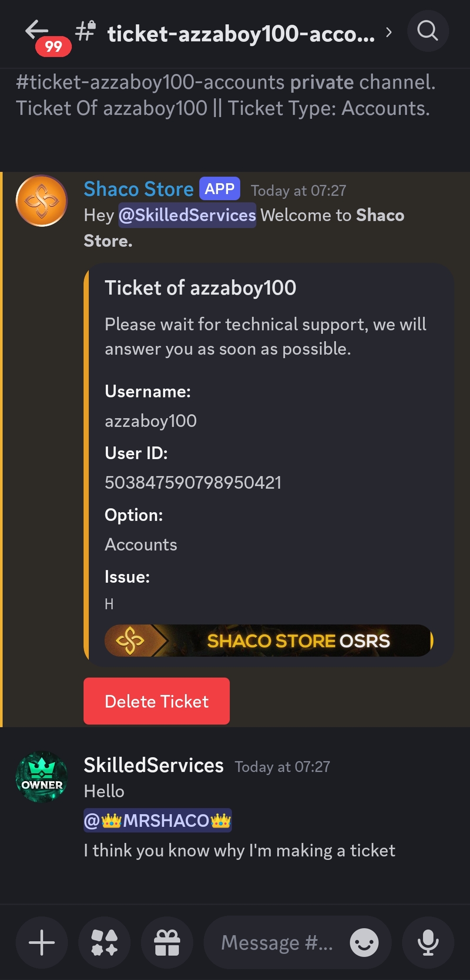The width and height of the screenshot is (470, 980).
Task: Tap the Ticket of azzaboy100 embed title
Action: (201, 288)
